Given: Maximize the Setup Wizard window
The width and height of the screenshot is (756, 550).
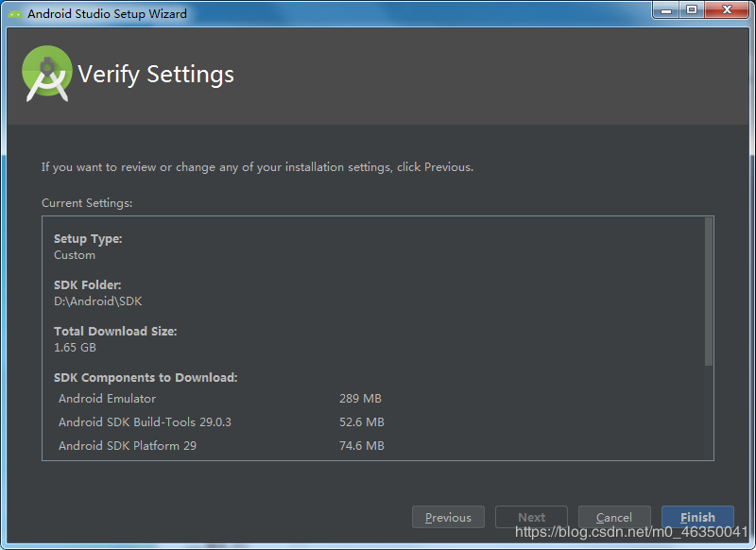Looking at the screenshot, I should point(692,10).
